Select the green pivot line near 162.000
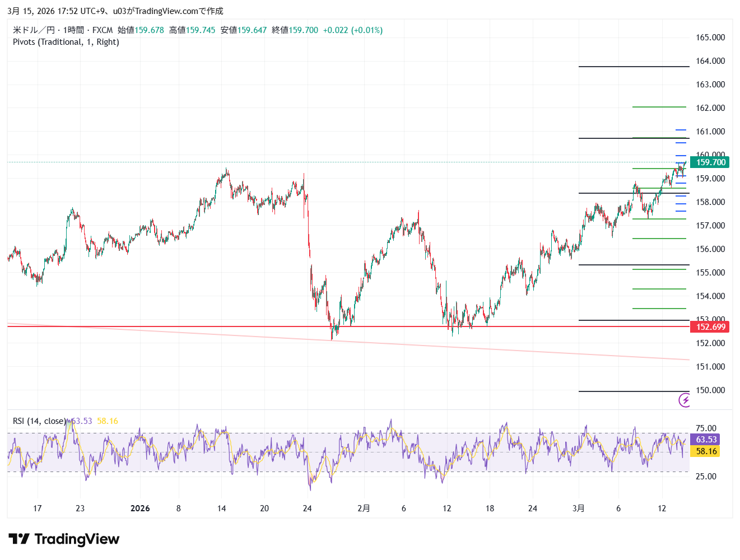Viewport: 740px width, 560px height. click(x=659, y=107)
